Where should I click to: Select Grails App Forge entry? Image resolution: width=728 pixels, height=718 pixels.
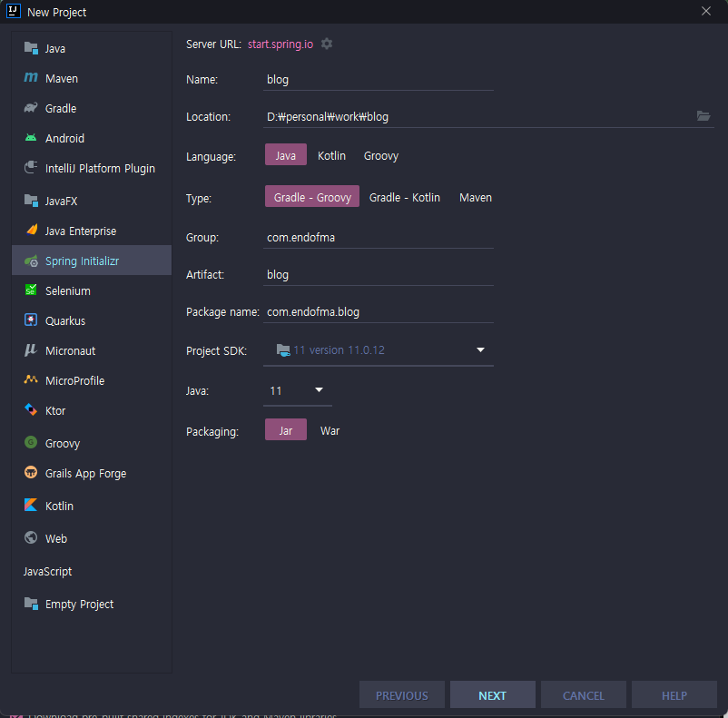92,473
